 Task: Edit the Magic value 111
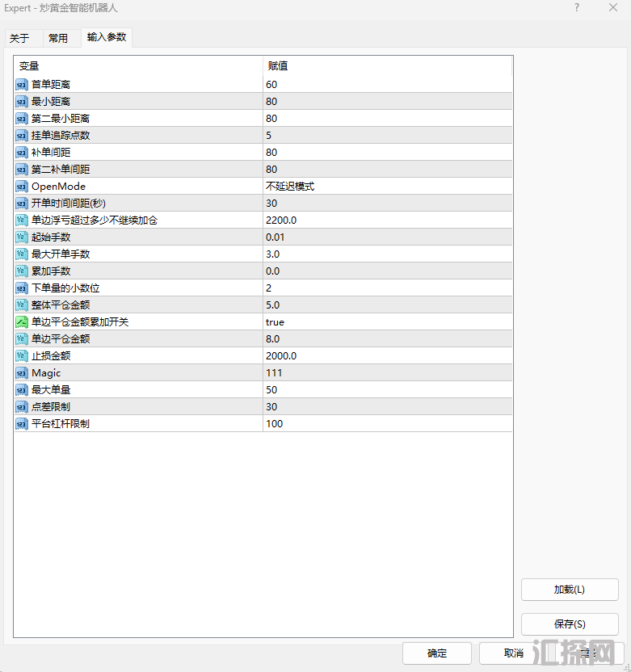pos(388,373)
